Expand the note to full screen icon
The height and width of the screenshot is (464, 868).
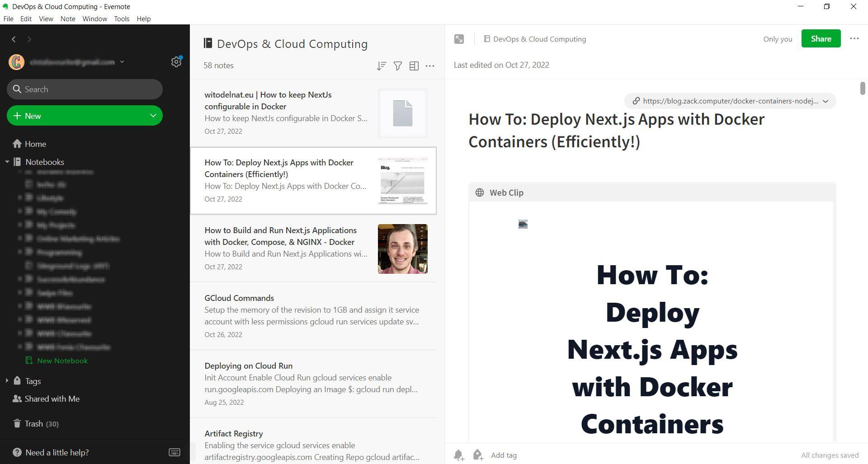459,39
